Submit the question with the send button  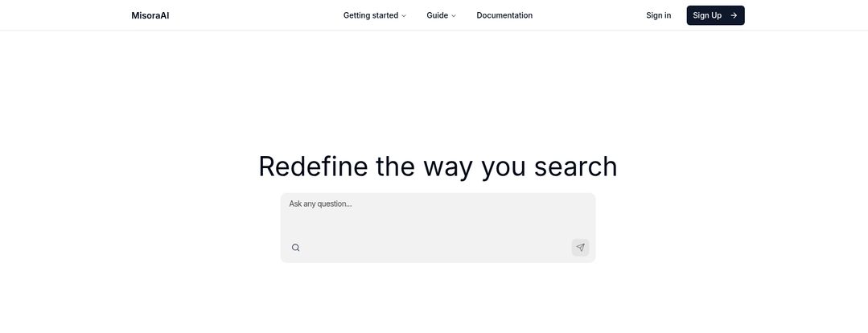(x=580, y=248)
